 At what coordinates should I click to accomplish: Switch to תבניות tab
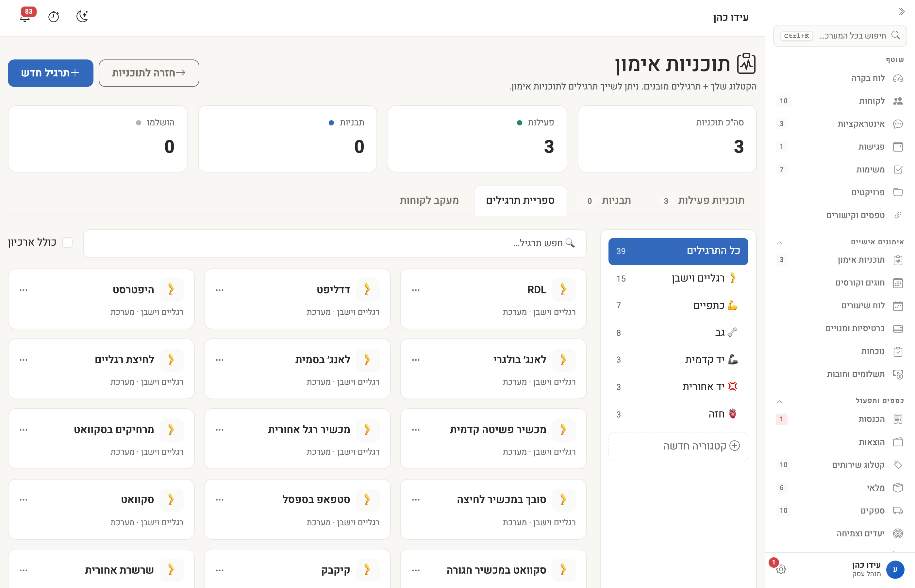(x=607, y=201)
